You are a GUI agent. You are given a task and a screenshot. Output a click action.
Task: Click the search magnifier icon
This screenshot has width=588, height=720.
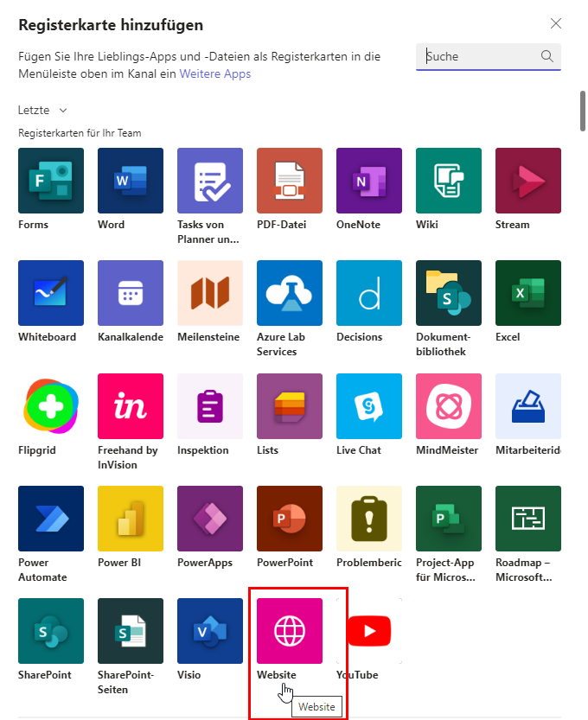546,56
